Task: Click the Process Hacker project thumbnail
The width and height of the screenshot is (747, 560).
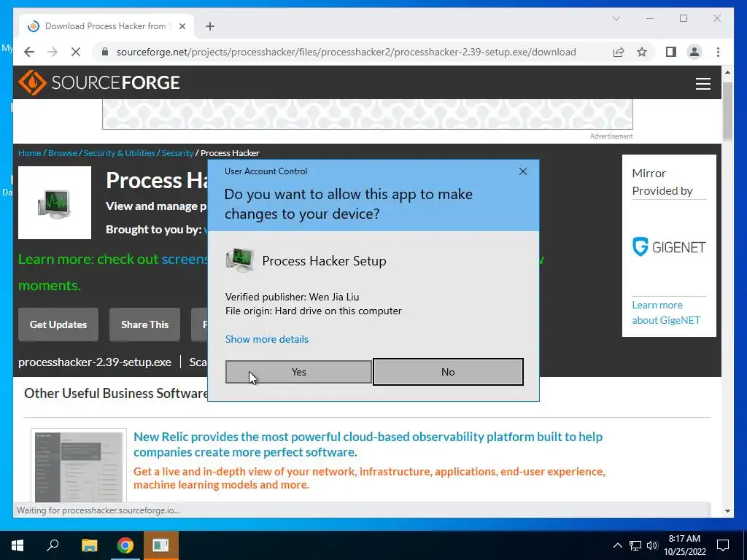Action: point(54,203)
